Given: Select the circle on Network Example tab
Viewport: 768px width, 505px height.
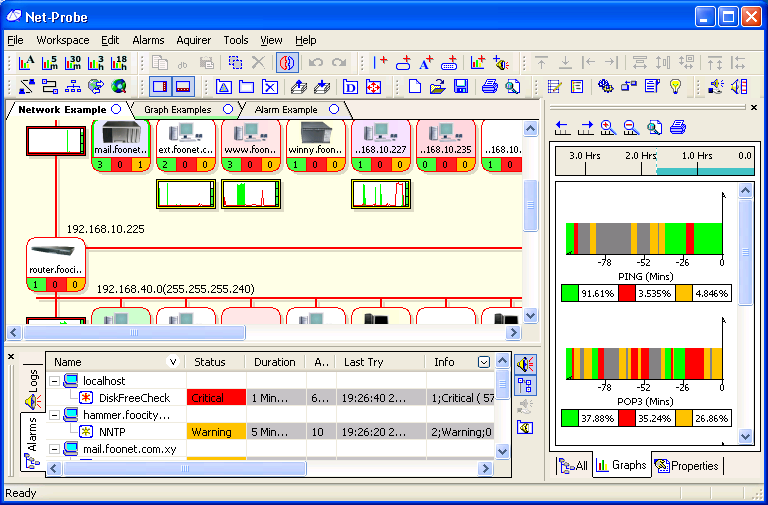Looking at the screenshot, I should [116, 109].
